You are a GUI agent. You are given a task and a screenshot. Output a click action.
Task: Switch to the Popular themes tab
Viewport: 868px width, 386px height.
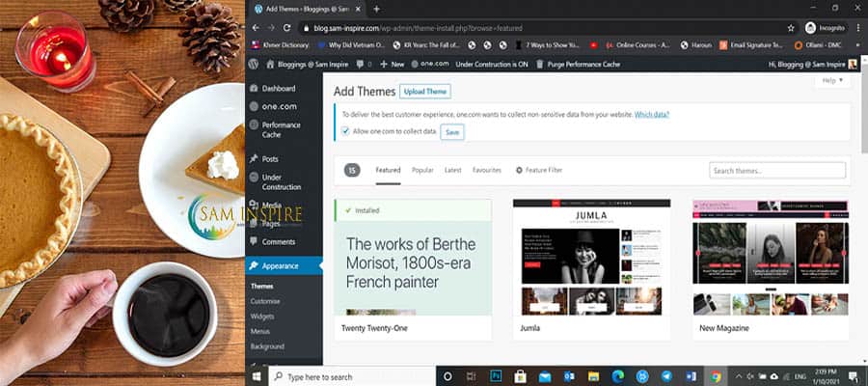point(422,170)
